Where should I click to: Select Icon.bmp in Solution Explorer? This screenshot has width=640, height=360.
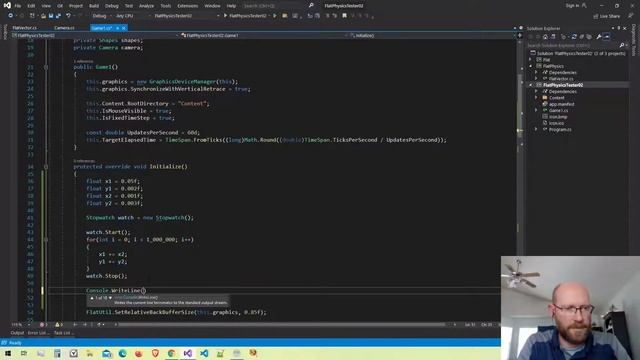coord(558,117)
